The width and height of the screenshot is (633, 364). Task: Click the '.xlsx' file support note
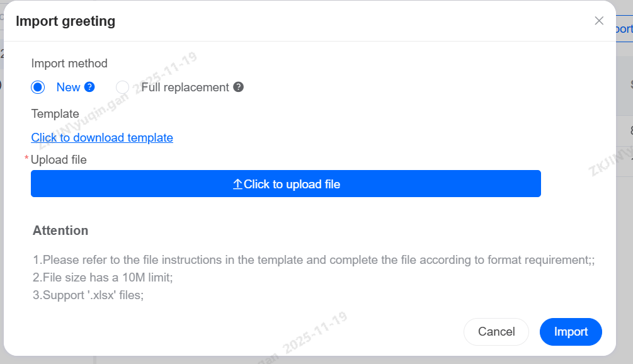tap(88, 294)
